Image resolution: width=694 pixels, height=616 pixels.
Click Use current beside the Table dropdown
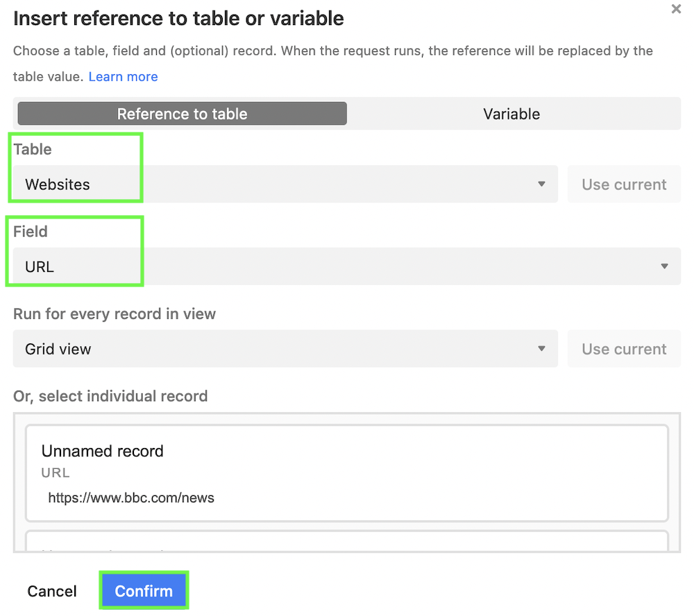[x=623, y=184]
